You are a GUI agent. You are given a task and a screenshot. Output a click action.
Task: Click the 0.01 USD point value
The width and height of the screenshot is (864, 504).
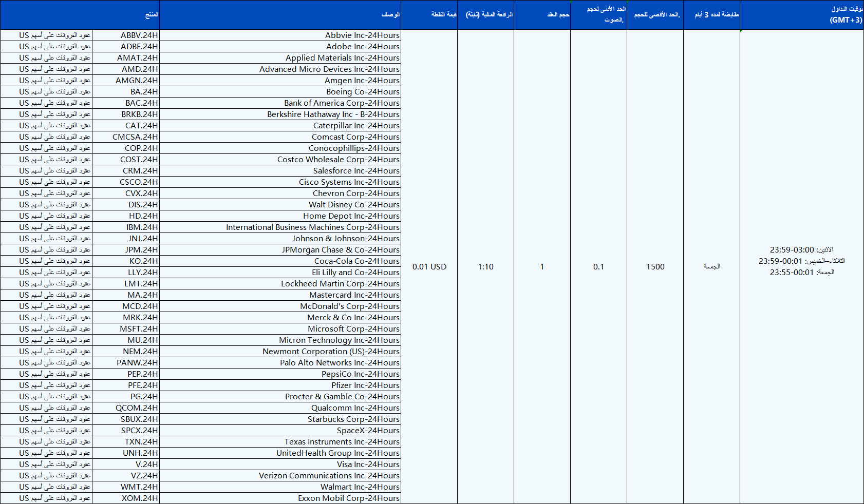[429, 267]
